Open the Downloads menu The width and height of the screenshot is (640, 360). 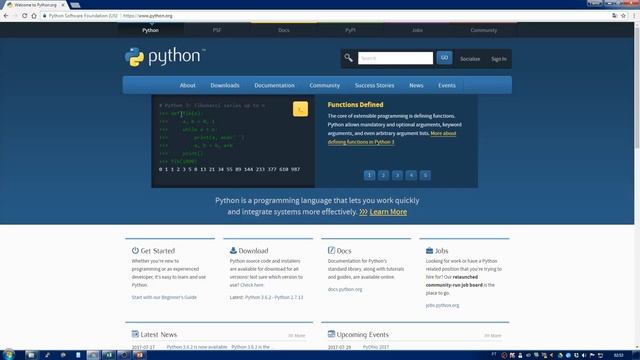coord(225,85)
